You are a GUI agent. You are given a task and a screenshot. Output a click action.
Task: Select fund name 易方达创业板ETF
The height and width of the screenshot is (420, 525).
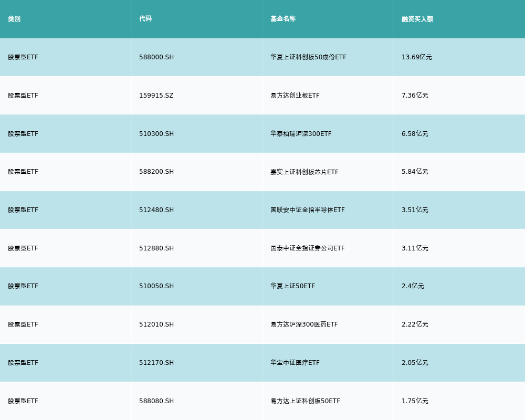pyautogui.click(x=295, y=96)
